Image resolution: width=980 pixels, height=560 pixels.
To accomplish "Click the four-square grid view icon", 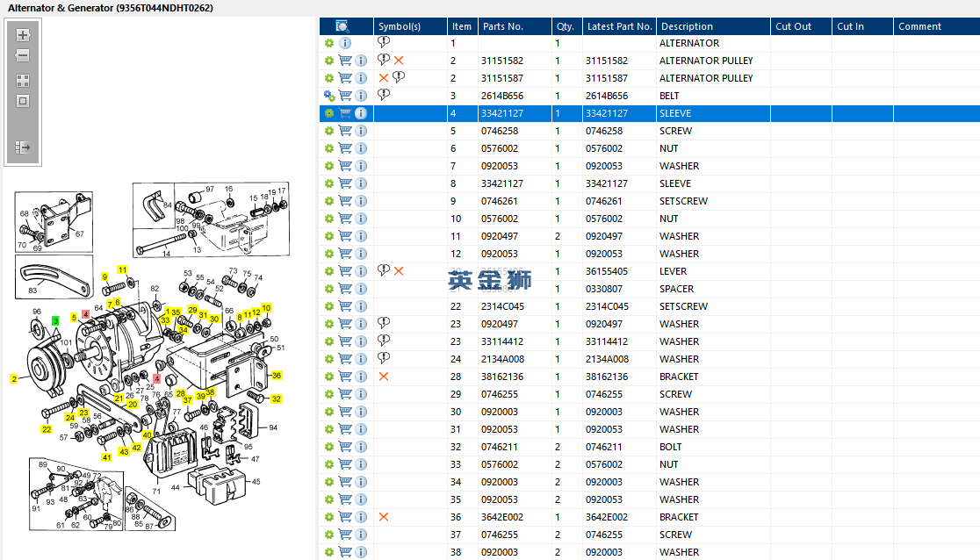I will click(x=23, y=81).
